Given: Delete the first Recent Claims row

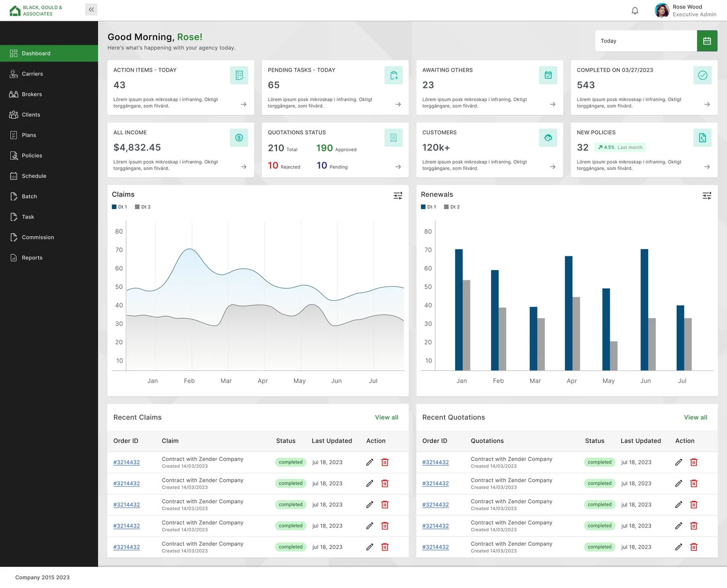Looking at the screenshot, I should point(385,463).
